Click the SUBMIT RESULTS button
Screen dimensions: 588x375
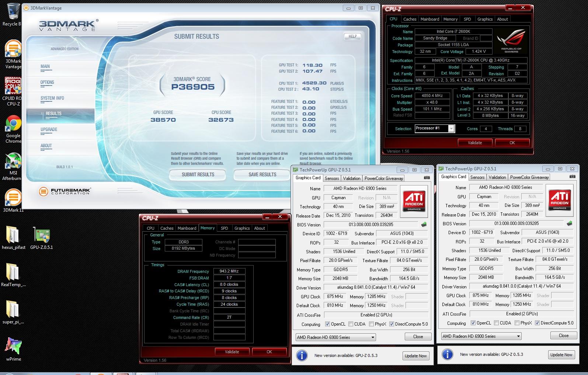coord(198,174)
